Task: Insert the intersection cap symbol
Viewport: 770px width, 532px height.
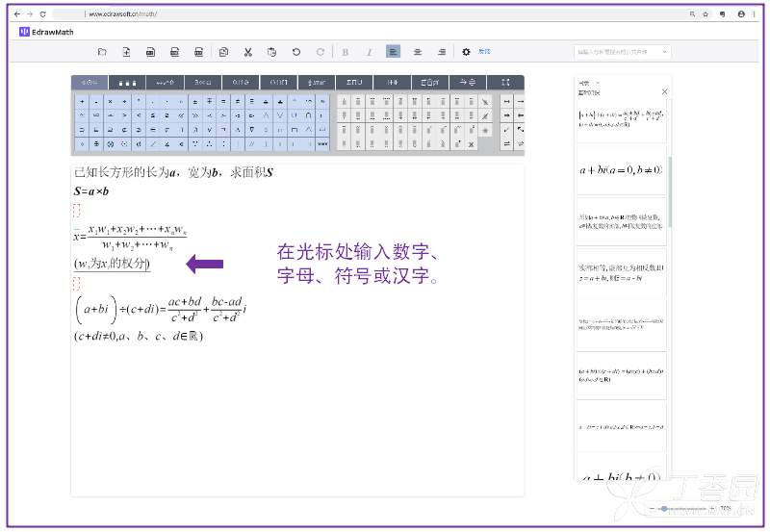Action: click(308, 115)
